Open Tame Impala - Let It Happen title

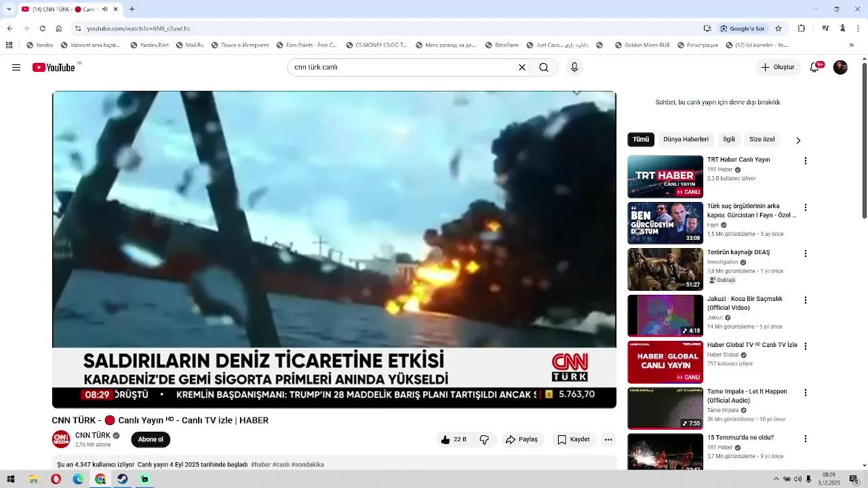747,396
